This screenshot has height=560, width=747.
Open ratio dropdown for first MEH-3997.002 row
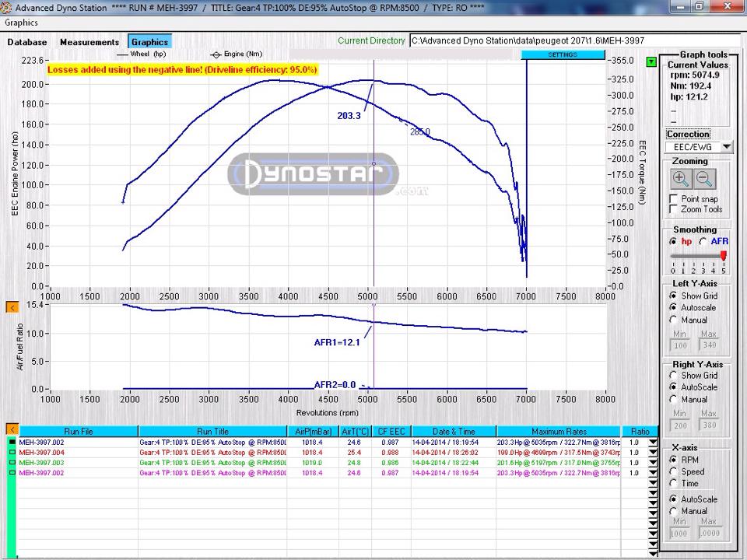[x=653, y=443]
